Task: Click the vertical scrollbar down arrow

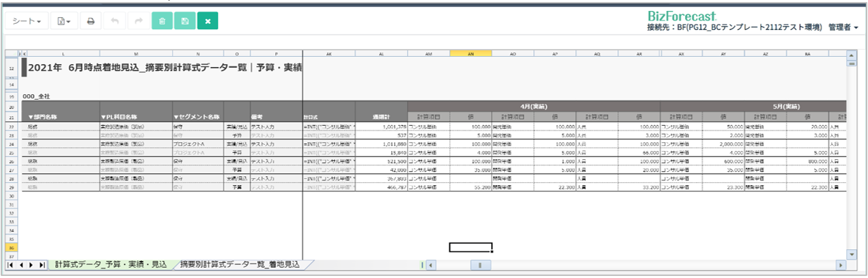Action: [851, 254]
